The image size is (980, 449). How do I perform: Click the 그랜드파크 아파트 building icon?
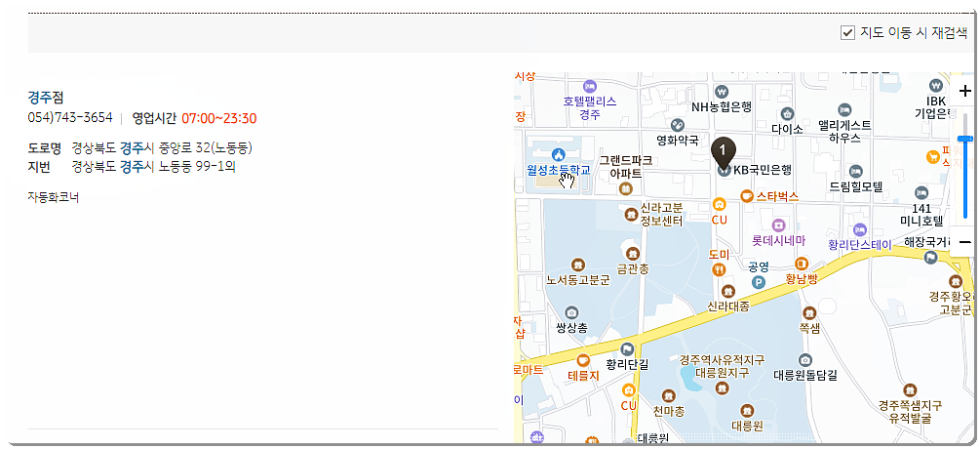pos(624,188)
